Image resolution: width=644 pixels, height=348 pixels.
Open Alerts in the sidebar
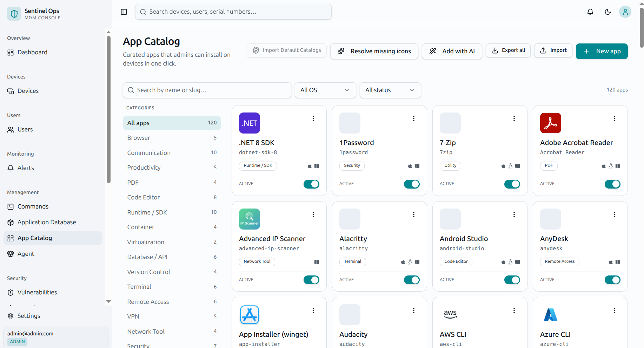point(53,168)
